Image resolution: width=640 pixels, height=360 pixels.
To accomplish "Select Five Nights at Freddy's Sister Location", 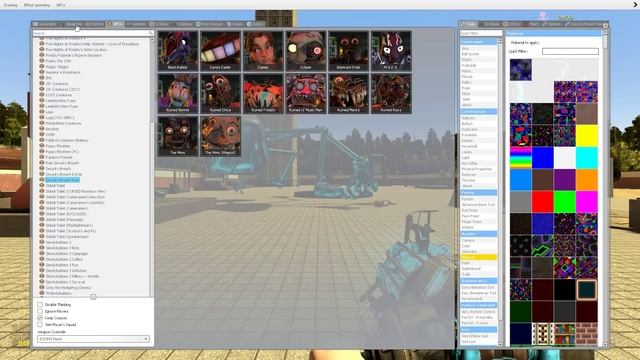I will click(76, 49).
